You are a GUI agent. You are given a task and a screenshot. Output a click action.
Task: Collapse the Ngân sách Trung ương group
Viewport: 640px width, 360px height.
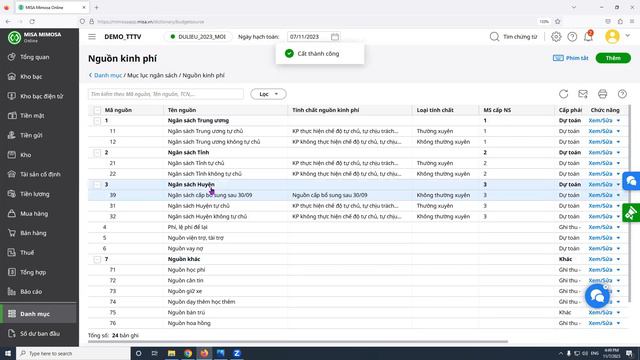(x=97, y=121)
